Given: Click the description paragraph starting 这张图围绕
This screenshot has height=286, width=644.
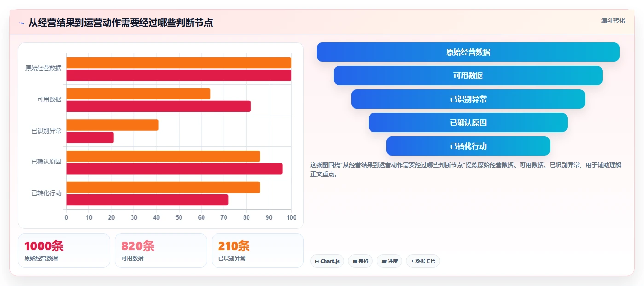Looking at the screenshot, I should [x=466, y=169].
